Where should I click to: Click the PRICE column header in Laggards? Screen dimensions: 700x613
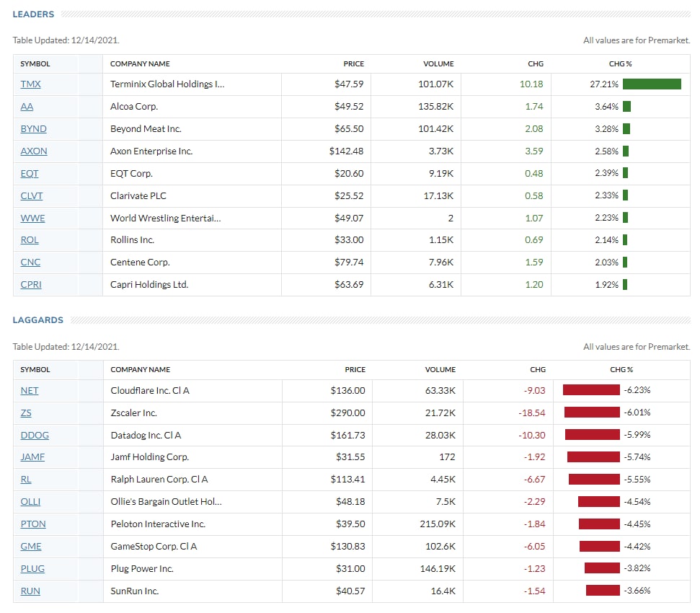(x=355, y=370)
